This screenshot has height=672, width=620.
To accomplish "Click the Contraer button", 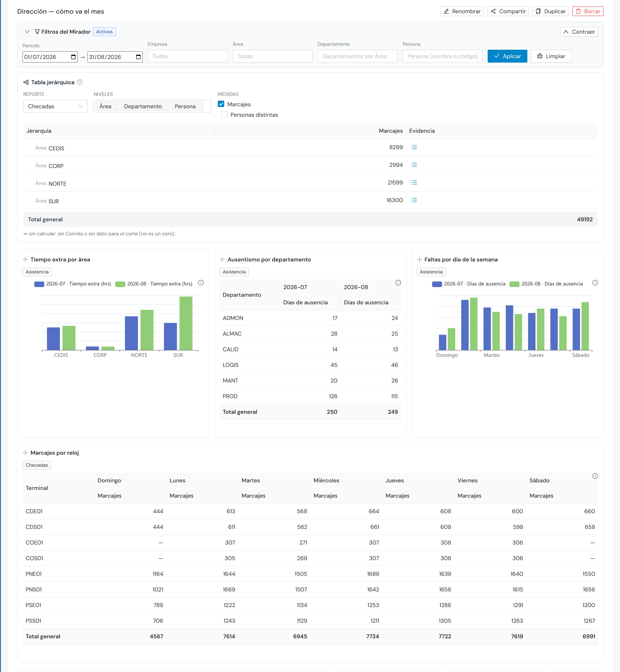I will click(579, 32).
